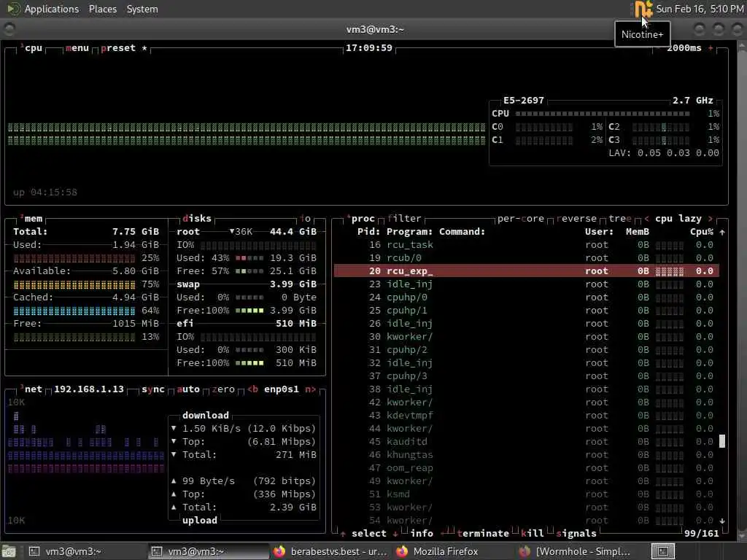Show desktop icon in bottom panel

pyautogui.click(x=9, y=551)
